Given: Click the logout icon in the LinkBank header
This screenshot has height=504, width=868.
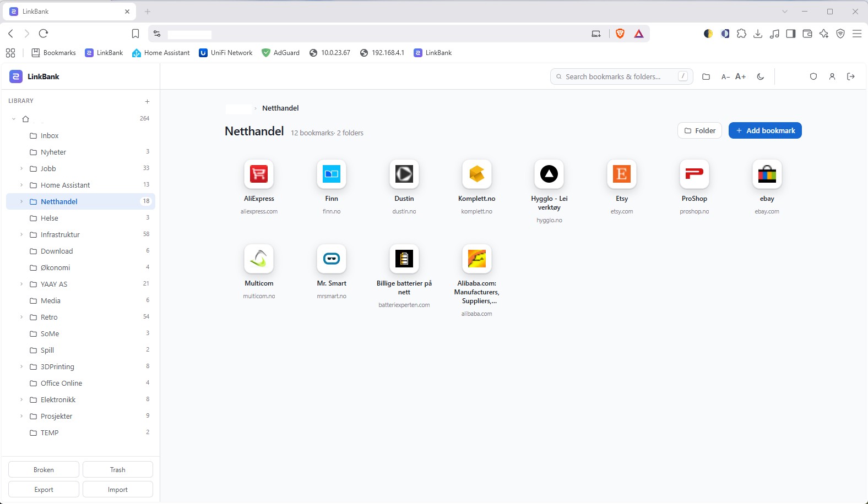Looking at the screenshot, I should (851, 76).
